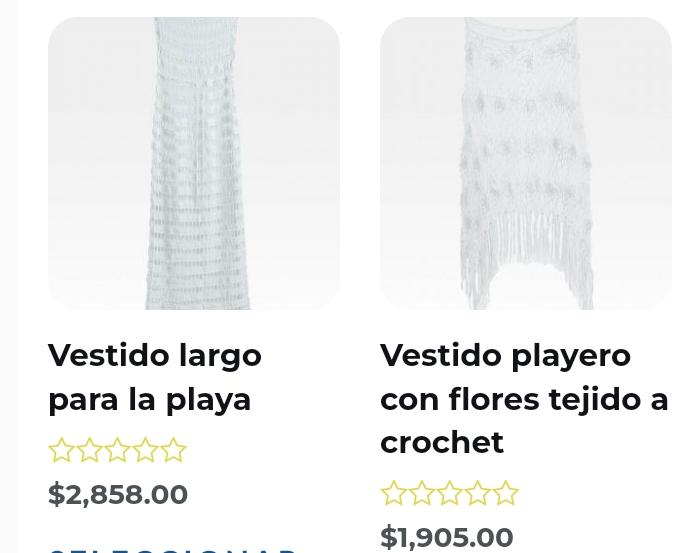Viewport: 686px width, 553px height.
Task: Select second star for Vestido playero con flores
Action: pos(421,493)
